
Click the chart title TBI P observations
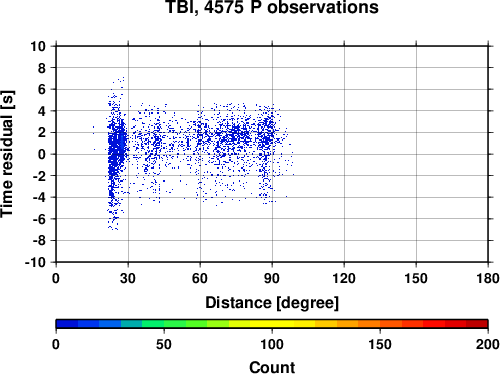(272, 7)
